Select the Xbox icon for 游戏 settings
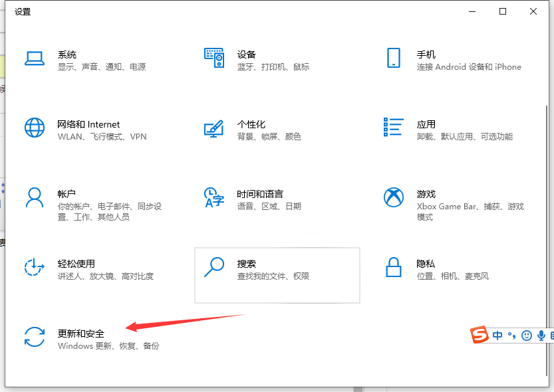This screenshot has width=554, height=392. coord(394,197)
